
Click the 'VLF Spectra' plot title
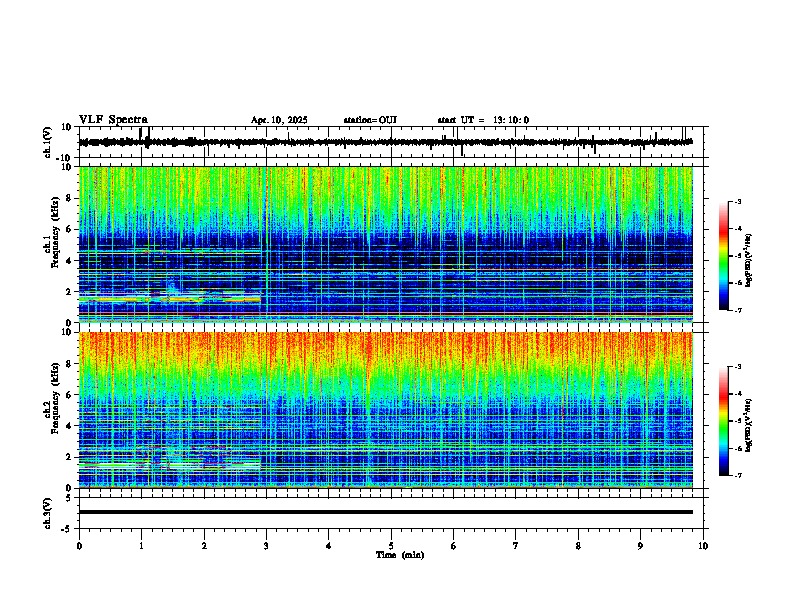pos(113,120)
